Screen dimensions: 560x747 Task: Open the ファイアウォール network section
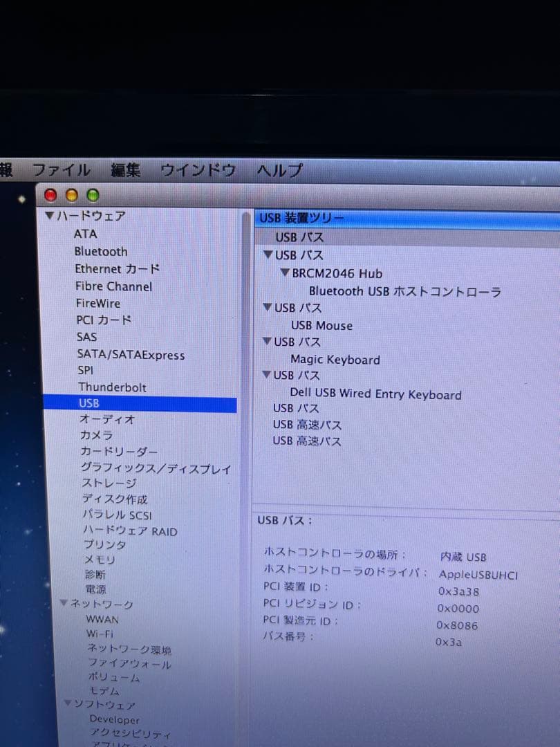(126, 664)
